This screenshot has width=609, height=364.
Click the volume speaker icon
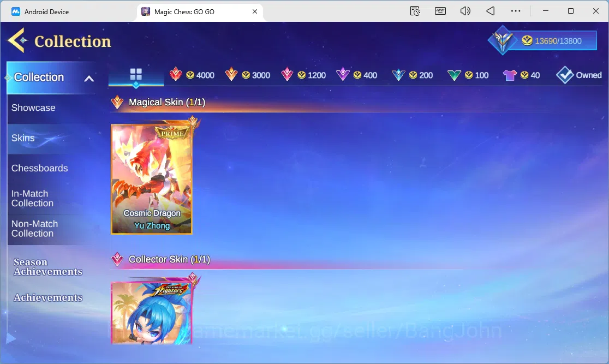(465, 11)
